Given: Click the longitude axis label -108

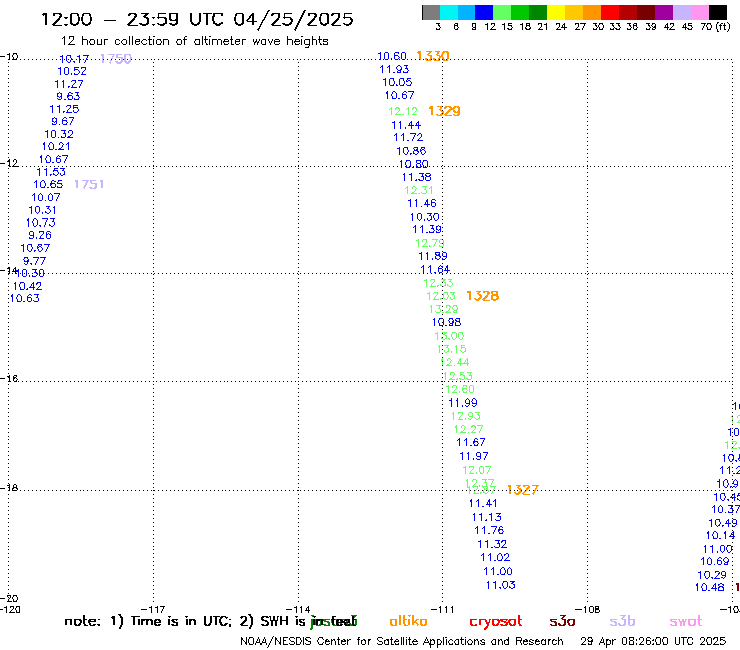Looking at the screenshot, I should [x=588, y=609].
